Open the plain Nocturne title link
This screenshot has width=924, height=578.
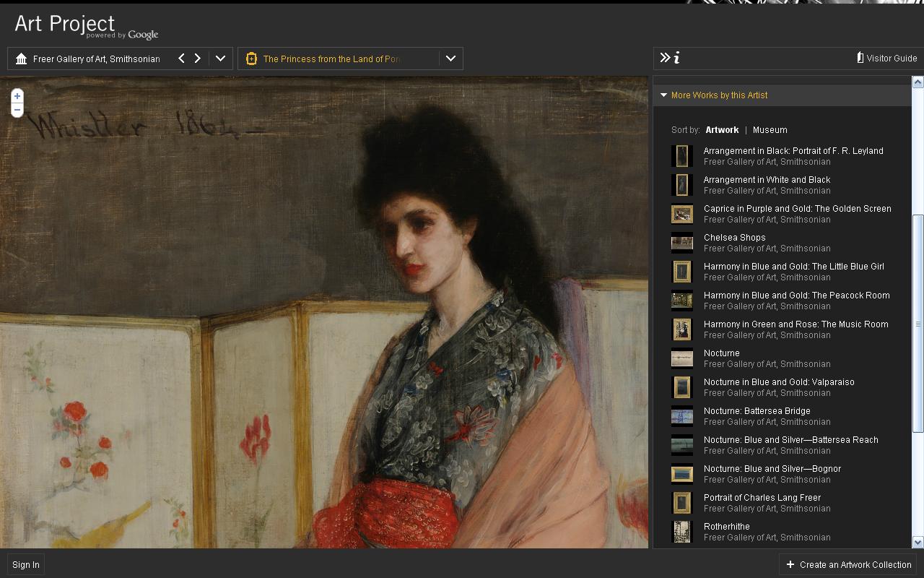721,353
